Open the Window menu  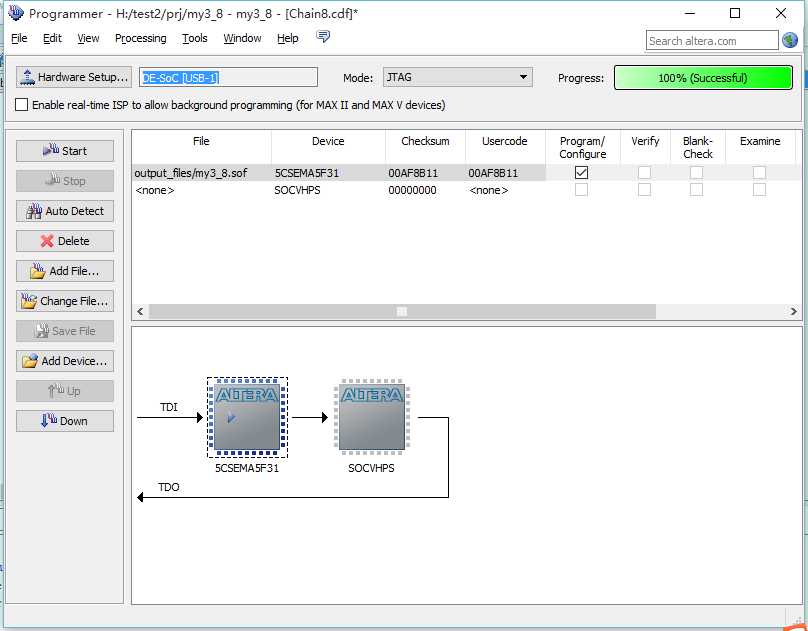[x=242, y=38]
